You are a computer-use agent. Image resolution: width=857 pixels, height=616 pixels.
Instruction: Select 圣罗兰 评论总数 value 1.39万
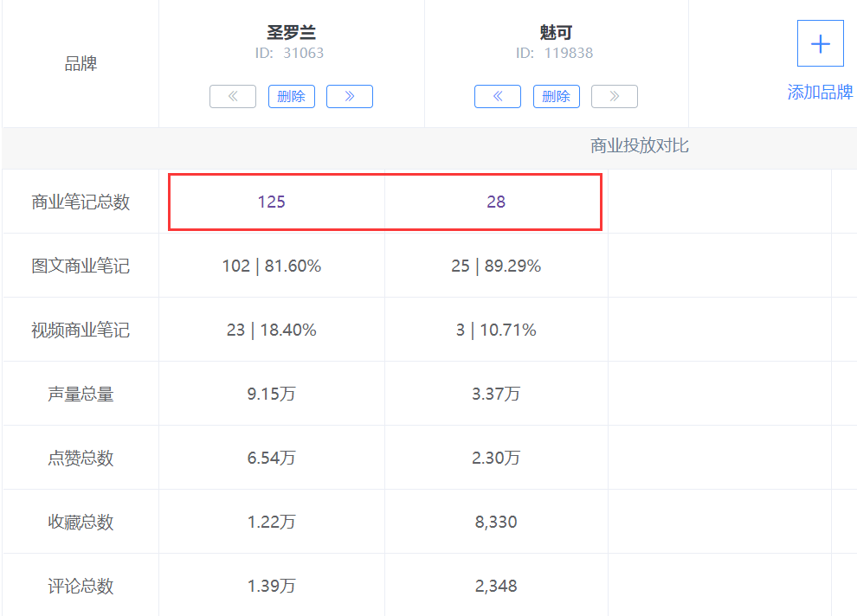[272, 586]
